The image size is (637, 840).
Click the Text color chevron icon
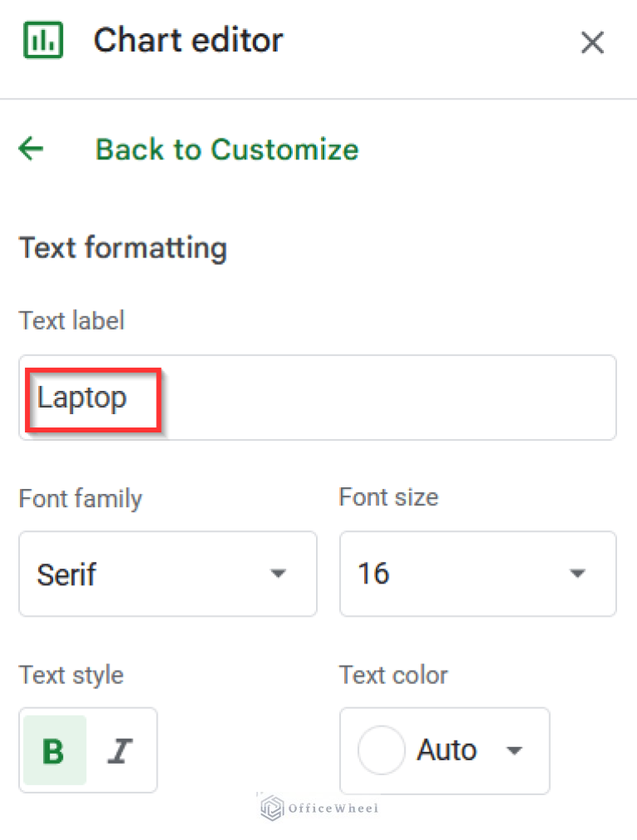click(x=515, y=750)
